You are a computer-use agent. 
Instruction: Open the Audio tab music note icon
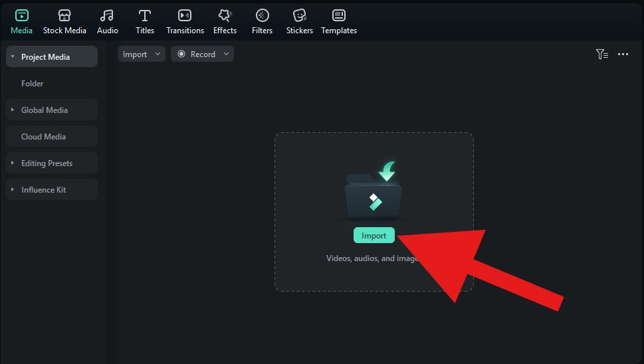click(107, 15)
